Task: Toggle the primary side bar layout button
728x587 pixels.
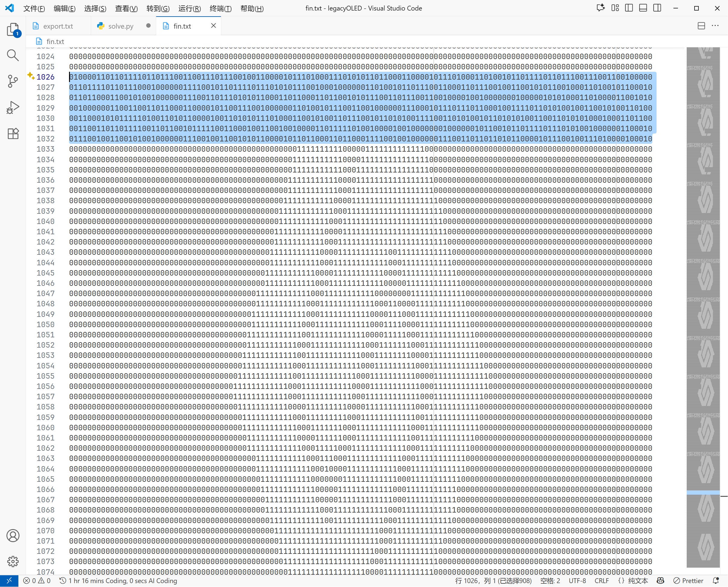Action: click(629, 8)
